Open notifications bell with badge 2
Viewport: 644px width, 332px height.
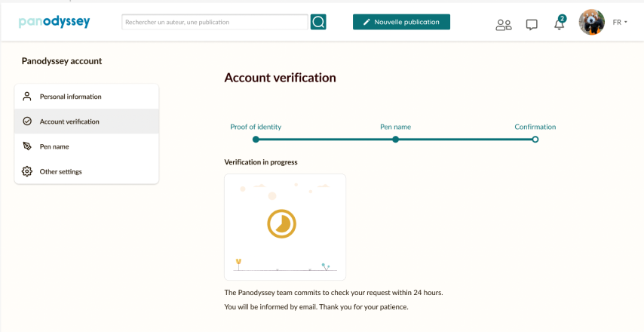pyautogui.click(x=559, y=23)
